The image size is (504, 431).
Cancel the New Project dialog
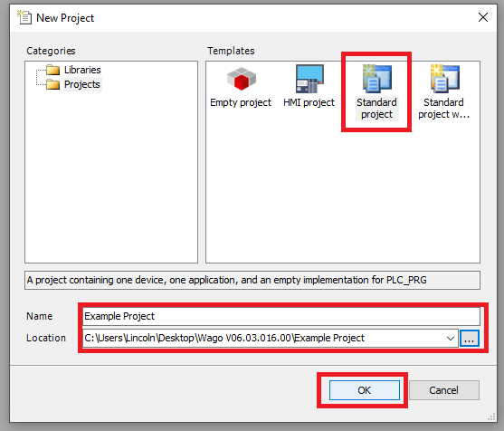pos(444,390)
